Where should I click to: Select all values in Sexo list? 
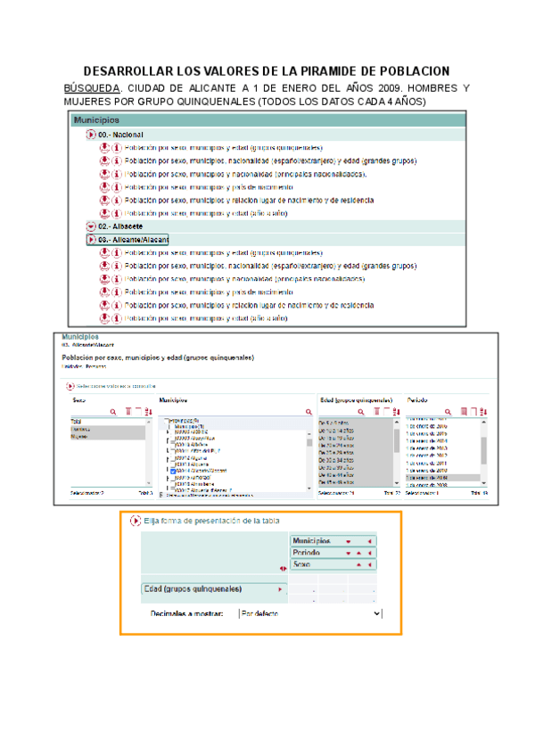(128, 411)
